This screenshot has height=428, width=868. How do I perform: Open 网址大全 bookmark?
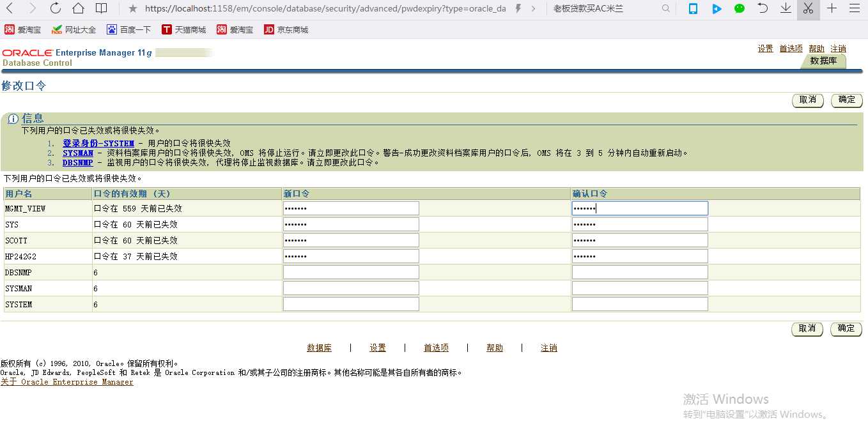point(74,30)
